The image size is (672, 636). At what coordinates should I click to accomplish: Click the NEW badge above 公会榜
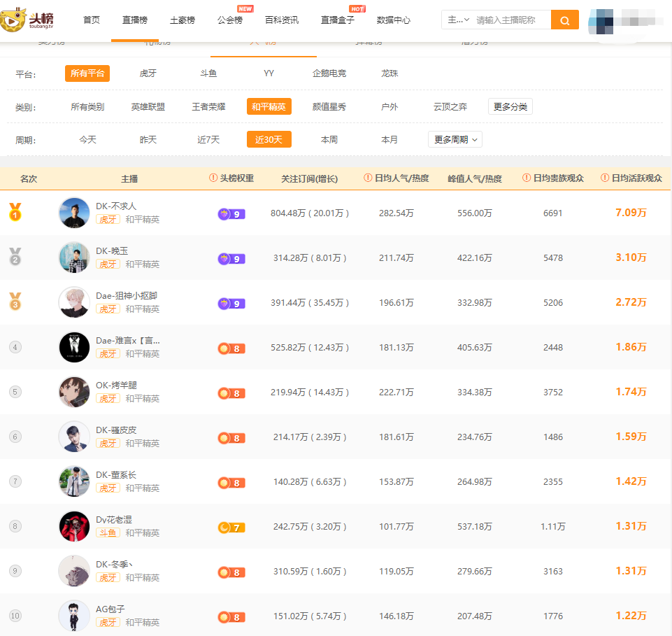(x=245, y=9)
